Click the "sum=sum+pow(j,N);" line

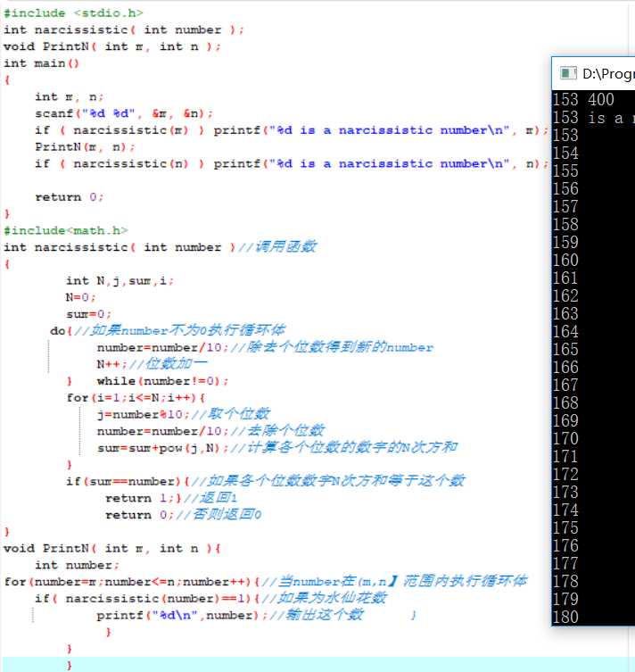(x=277, y=447)
